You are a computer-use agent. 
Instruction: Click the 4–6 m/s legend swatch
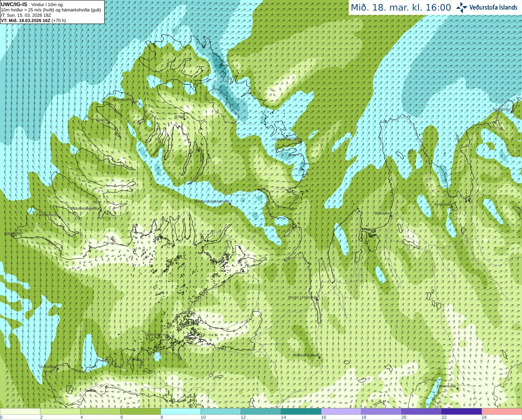point(100,411)
